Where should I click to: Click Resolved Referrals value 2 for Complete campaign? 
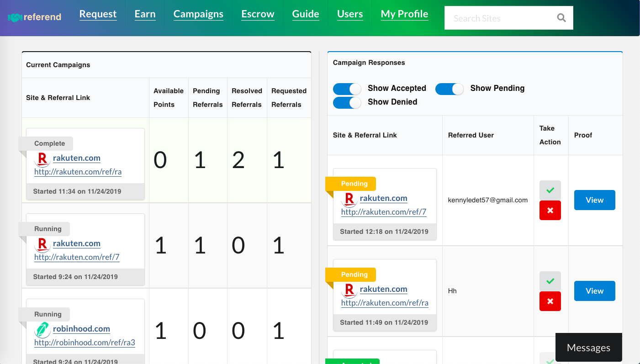(x=238, y=160)
